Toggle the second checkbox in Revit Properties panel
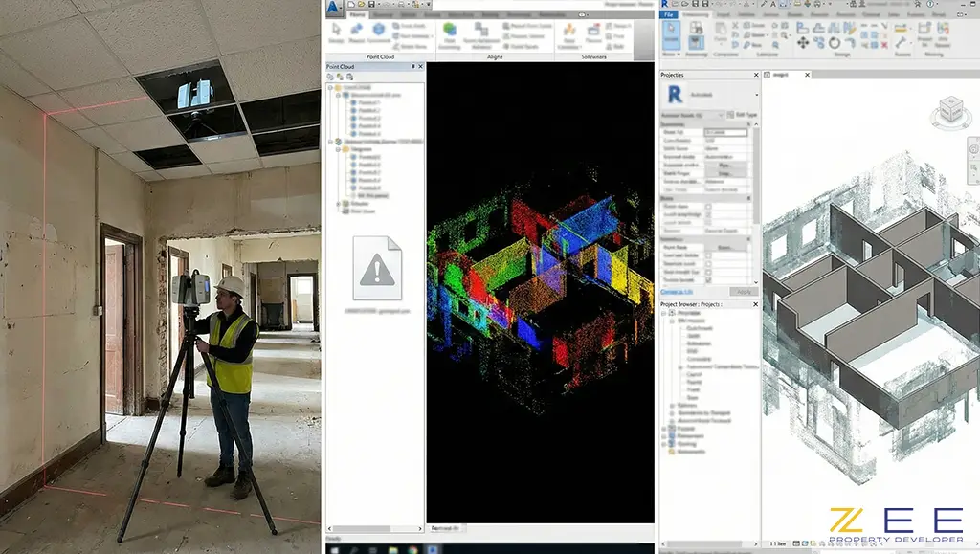980x554 pixels. tap(707, 215)
